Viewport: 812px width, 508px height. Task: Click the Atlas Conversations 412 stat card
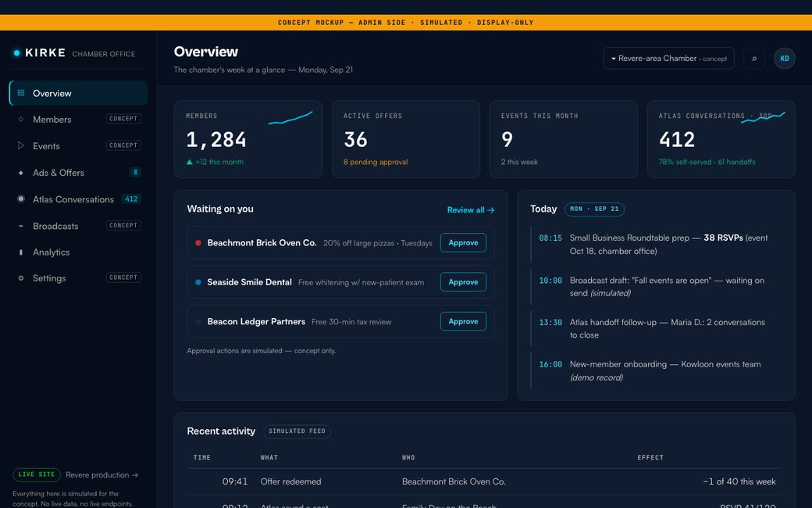pos(721,139)
